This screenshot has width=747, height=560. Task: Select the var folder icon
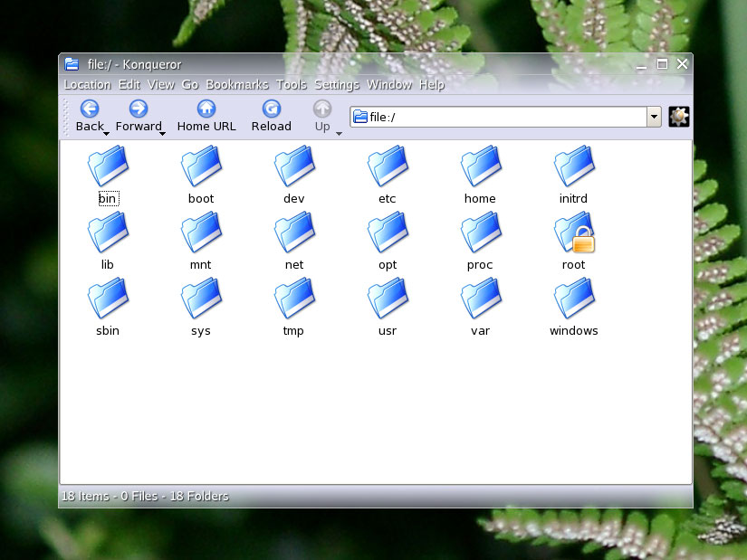click(x=481, y=299)
